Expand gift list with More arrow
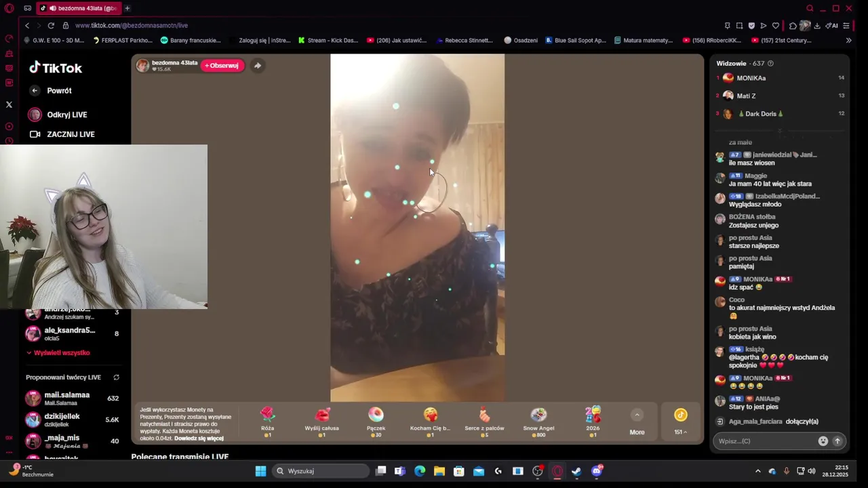 tap(637, 422)
